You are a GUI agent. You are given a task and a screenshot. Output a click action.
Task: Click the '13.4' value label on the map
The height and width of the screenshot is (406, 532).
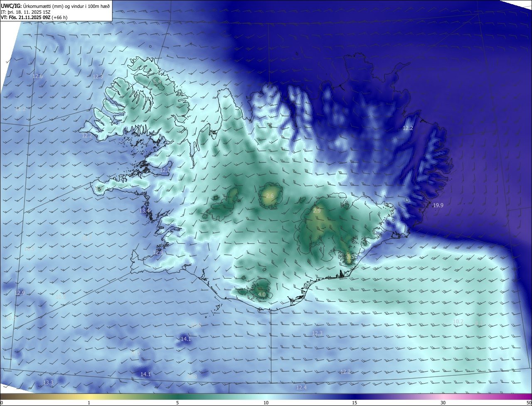coord(144,211)
